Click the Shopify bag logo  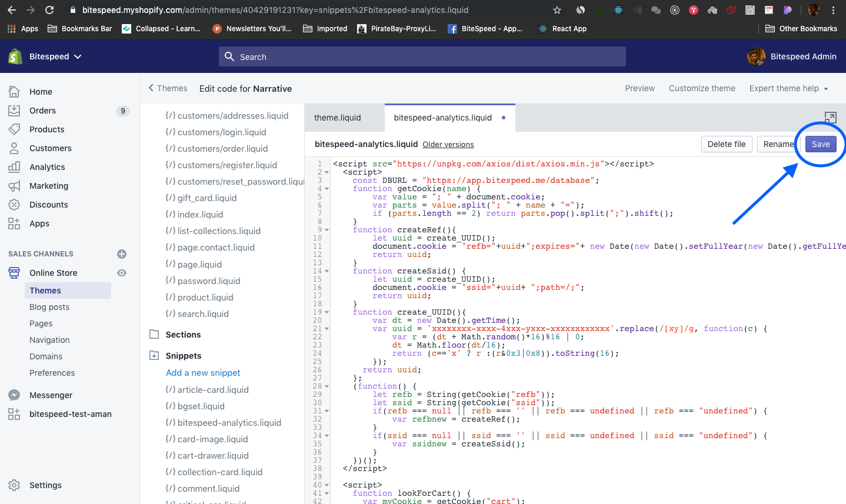click(x=15, y=56)
